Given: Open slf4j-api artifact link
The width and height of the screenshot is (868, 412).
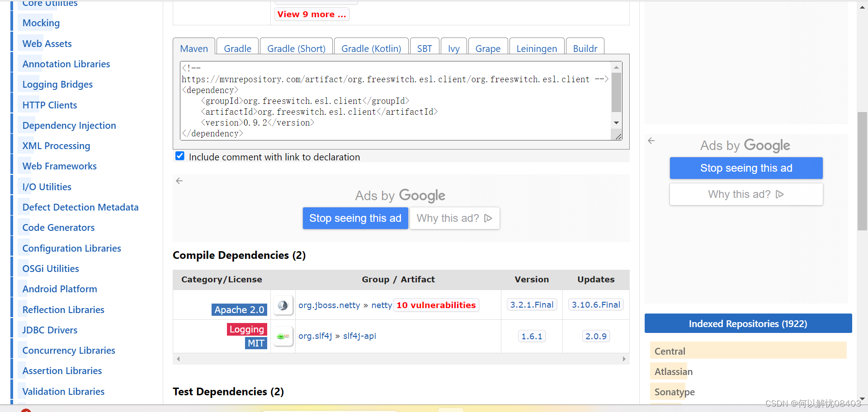Looking at the screenshot, I should tap(359, 336).
